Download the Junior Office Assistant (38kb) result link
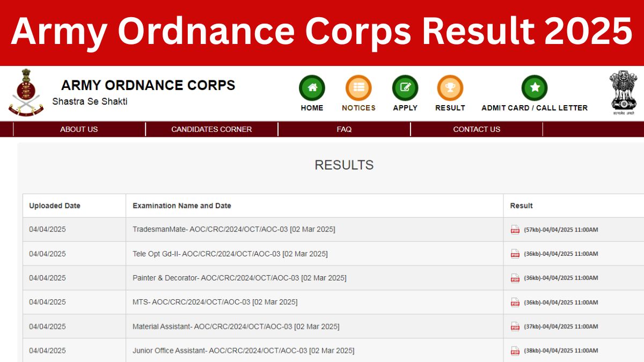 [561, 350]
